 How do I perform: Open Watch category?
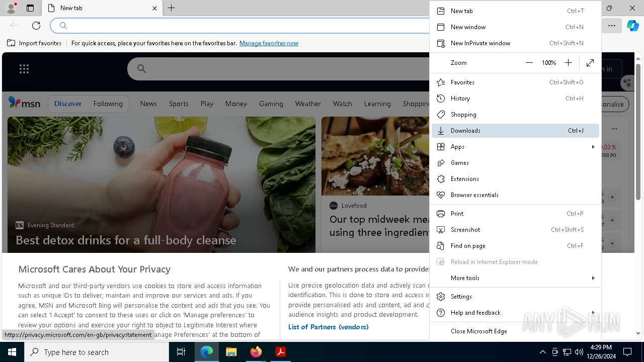pyautogui.click(x=342, y=104)
